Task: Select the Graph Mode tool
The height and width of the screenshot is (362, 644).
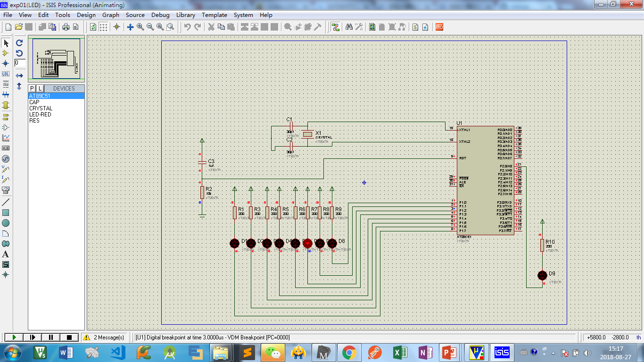Action: click(6, 138)
